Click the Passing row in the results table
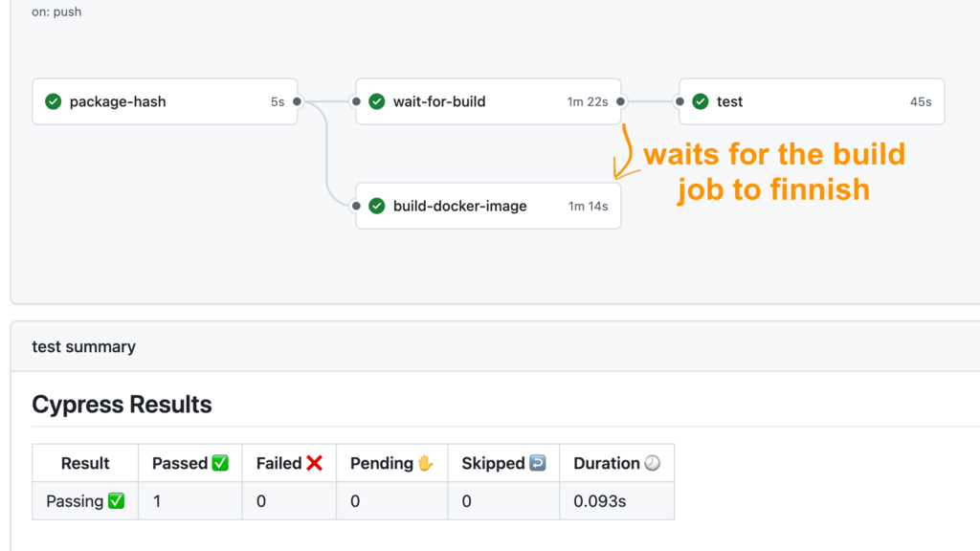The height and width of the screenshot is (551, 980). [77, 500]
